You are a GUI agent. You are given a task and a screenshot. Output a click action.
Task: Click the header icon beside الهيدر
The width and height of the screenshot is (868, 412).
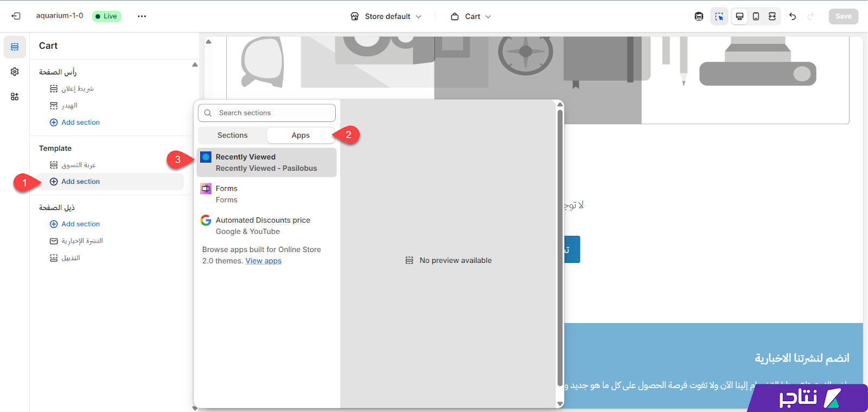coord(54,105)
